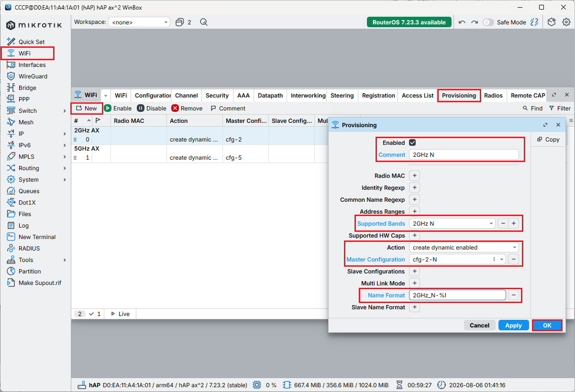Open the PPP section
The image size is (575, 392).
coord(24,99)
